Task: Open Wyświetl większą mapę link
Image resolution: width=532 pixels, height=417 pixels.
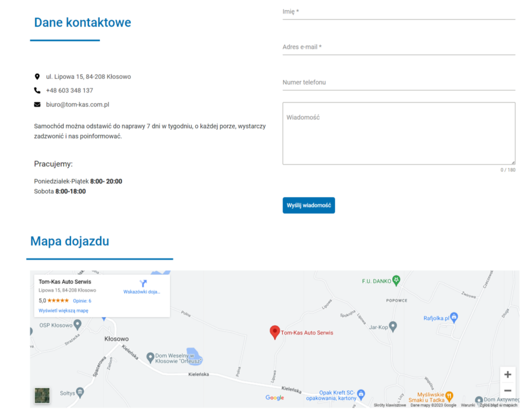Action: [63, 310]
